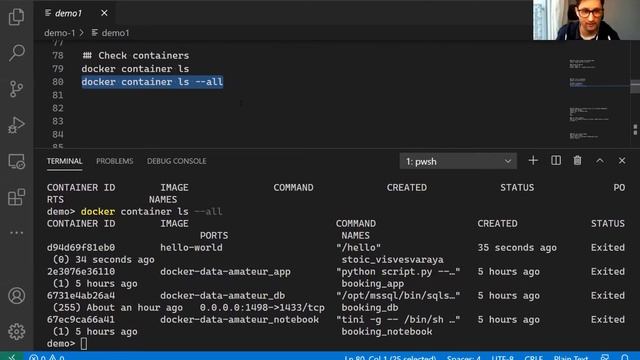Click feedback icon in status bar

point(605,357)
